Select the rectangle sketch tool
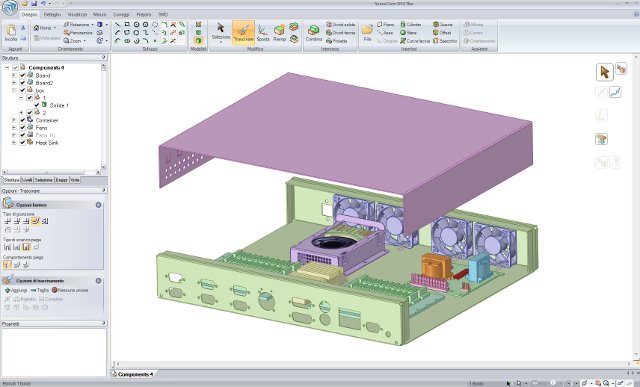Viewport: 640px width, 387px height. coord(127,24)
